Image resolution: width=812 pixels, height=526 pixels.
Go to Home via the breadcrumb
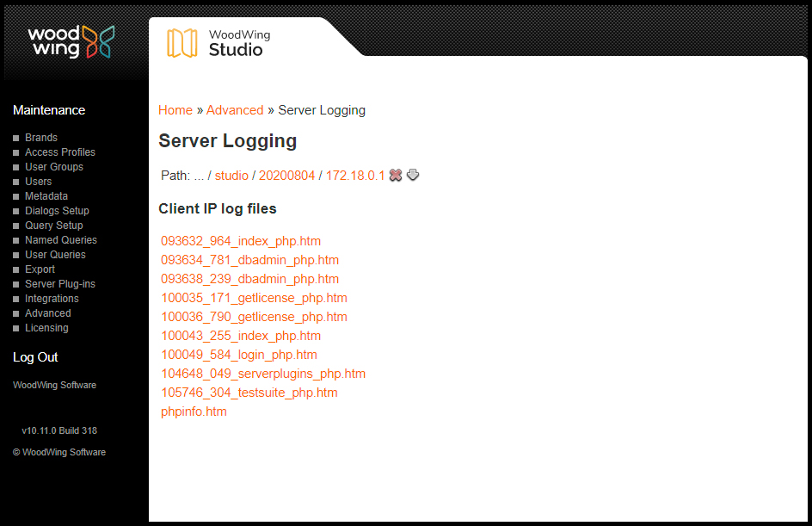[x=175, y=110]
